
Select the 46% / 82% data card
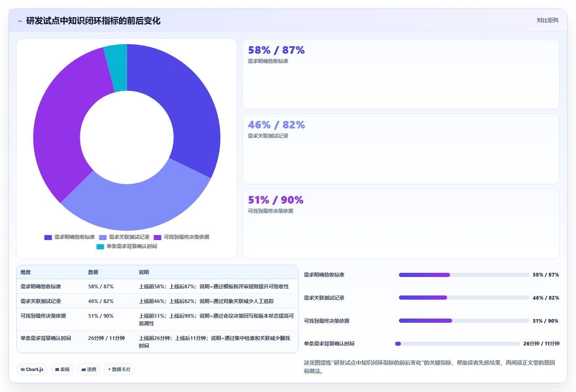pos(401,149)
